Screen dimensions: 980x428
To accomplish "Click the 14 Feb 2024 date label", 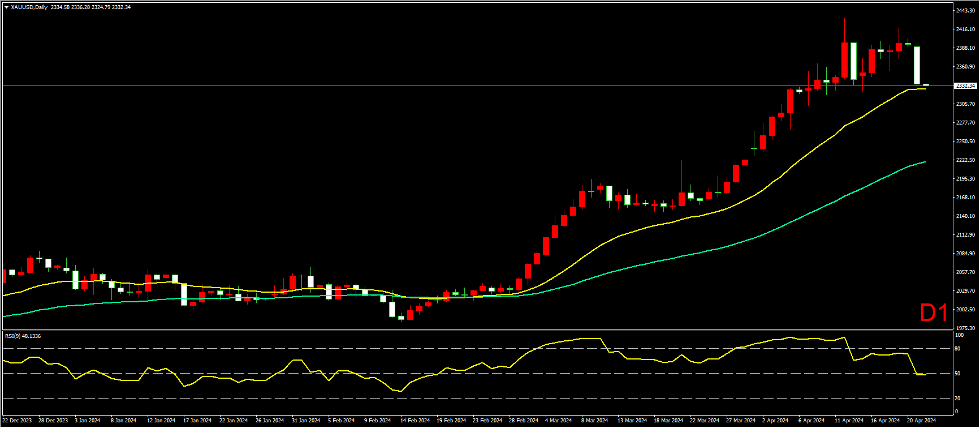I will (415, 421).
